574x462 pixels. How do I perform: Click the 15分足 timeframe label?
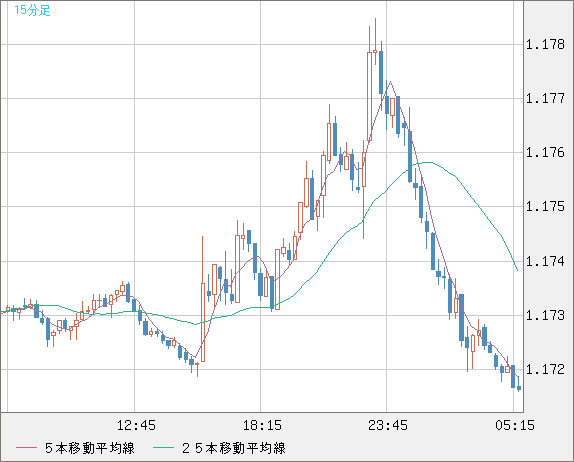[32, 10]
